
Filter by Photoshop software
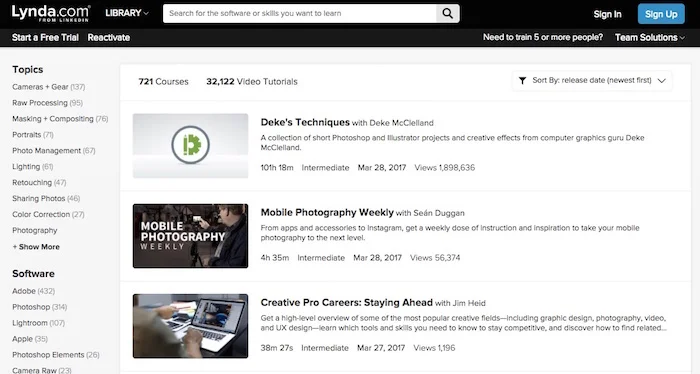click(40, 307)
